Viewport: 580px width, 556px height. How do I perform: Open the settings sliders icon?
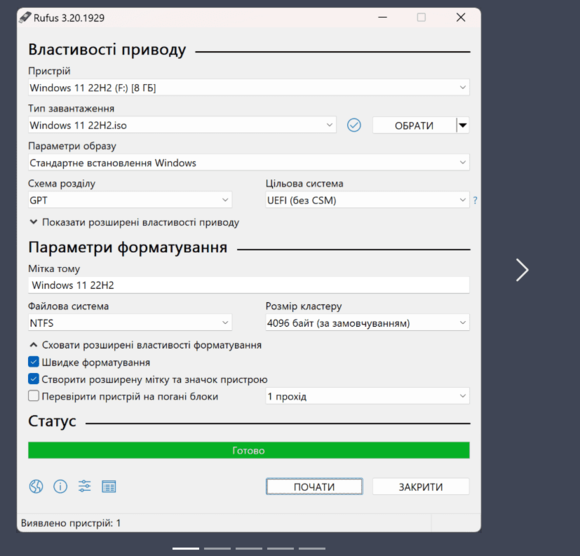tap(85, 486)
